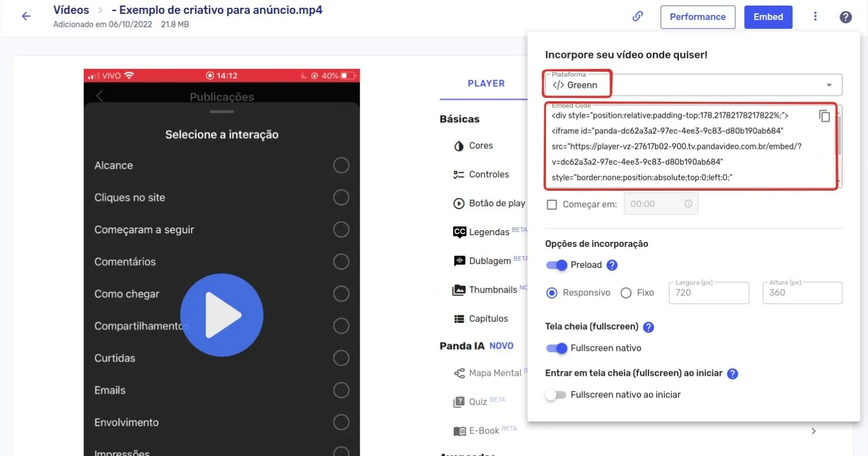Viewport: 868px width, 456px height.
Task: Open the help question mark icon in header
Action: tap(845, 17)
